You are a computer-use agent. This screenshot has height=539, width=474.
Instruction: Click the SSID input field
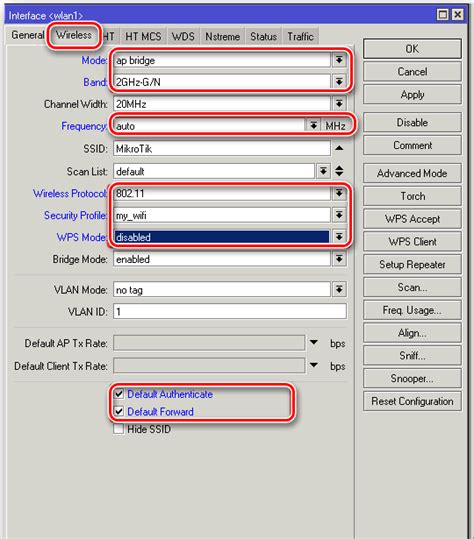coord(222,148)
